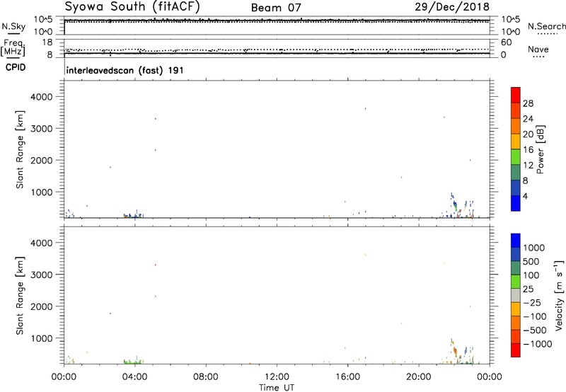Click the "60" Nave axis tick

tap(506, 42)
